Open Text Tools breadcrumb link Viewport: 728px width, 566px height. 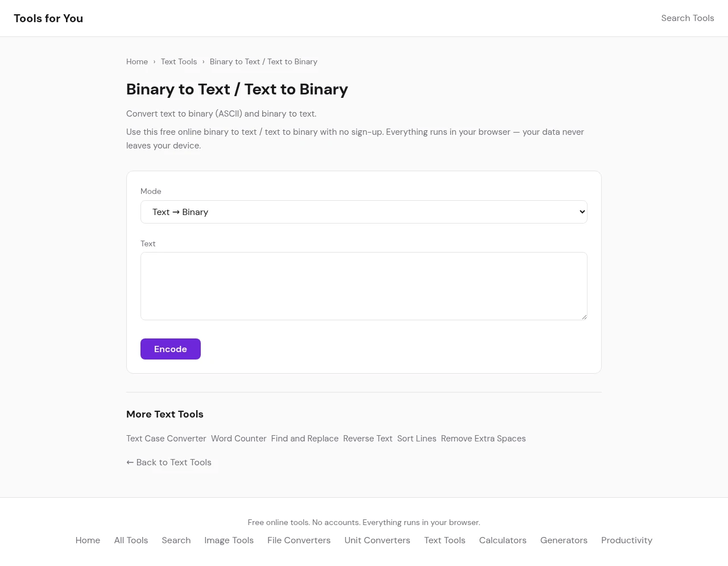[179, 62]
